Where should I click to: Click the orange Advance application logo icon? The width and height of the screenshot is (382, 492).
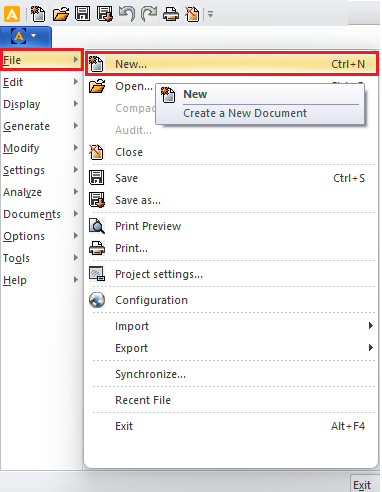point(12,14)
